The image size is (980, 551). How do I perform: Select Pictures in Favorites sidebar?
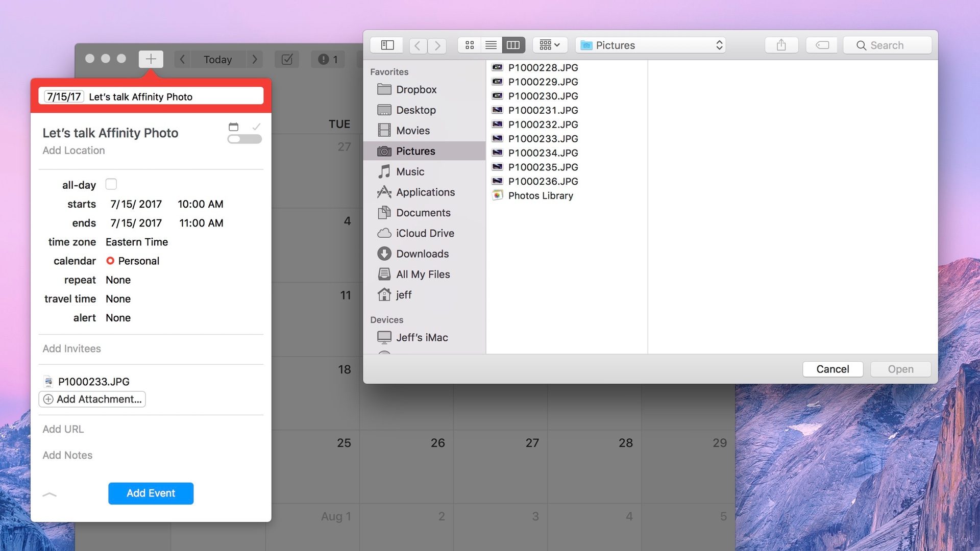pyautogui.click(x=424, y=151)
